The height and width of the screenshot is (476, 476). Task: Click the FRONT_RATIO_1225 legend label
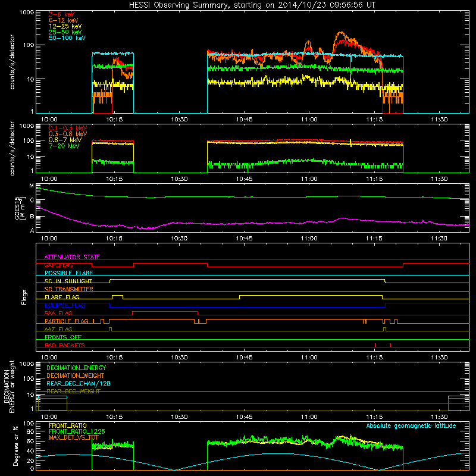[x=77, y=431]
